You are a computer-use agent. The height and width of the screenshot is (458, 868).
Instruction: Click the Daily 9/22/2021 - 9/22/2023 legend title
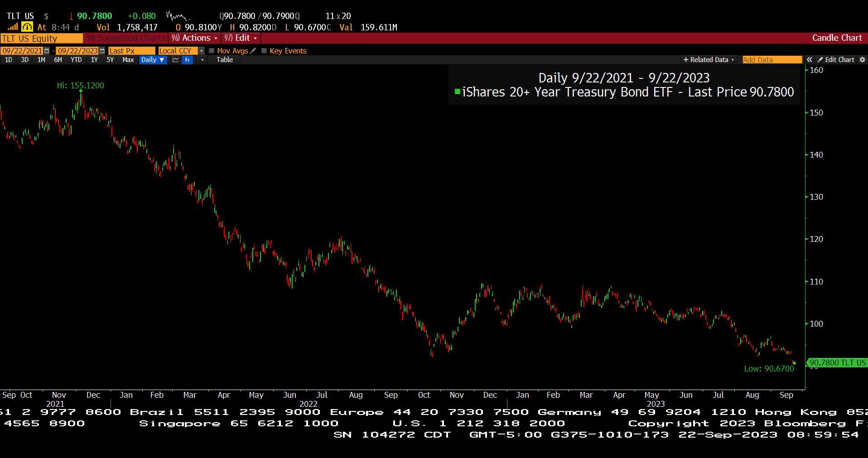tap(624, 78)
